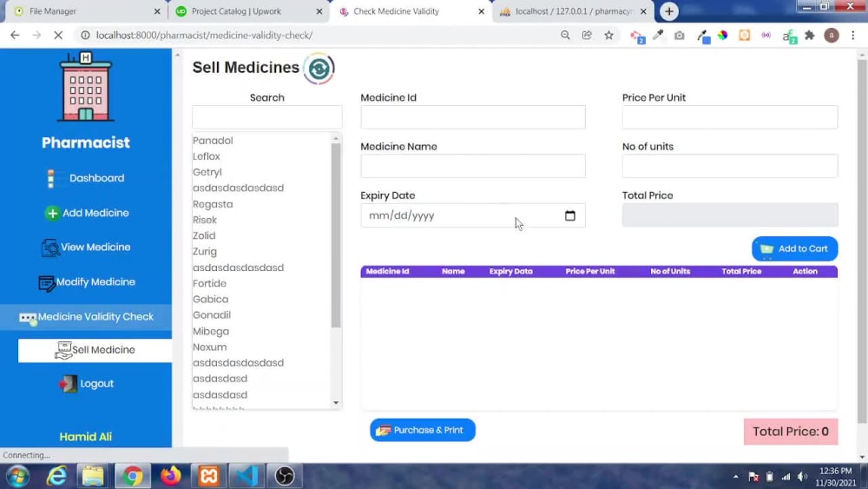Image resolution: width=868 pixels, height=489 pixels.
Task: Click the pharmacy building logo
Action: [85, 87]
